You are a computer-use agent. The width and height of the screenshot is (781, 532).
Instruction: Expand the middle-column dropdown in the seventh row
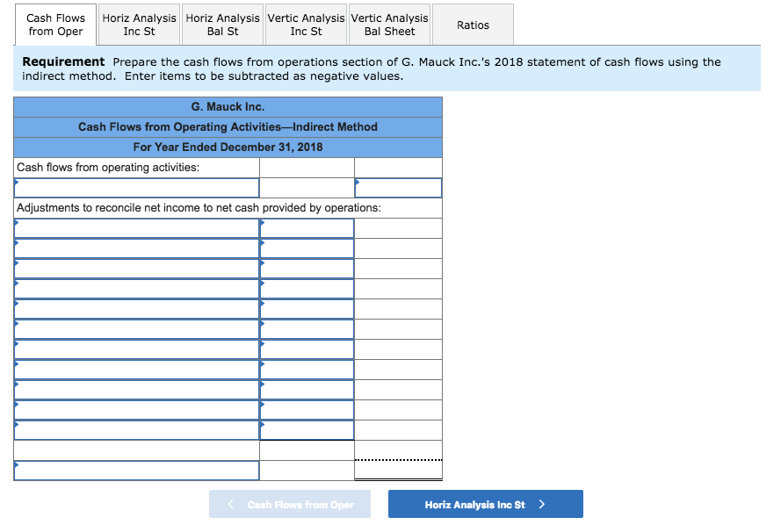click(x=307, y=349)
